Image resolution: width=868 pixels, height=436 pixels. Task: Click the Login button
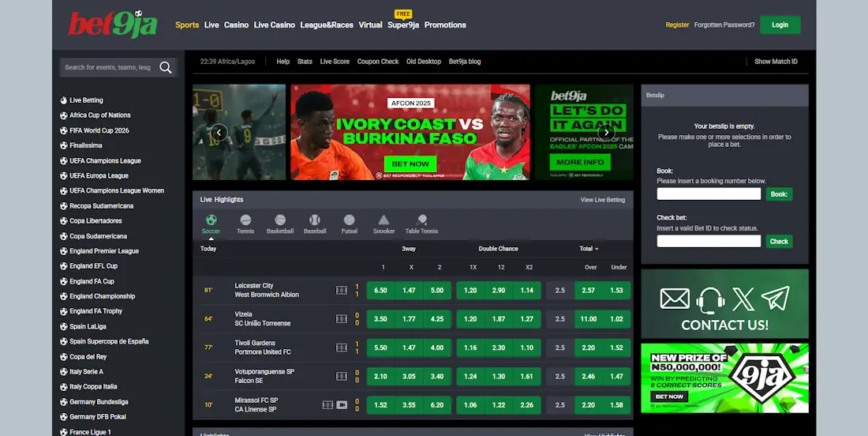(x=780, y=25)
